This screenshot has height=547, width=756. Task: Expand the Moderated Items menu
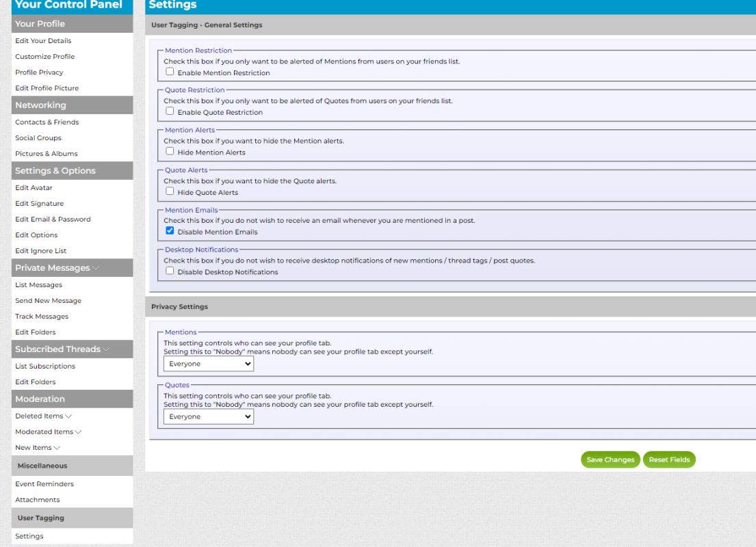[x=78, y=431]
